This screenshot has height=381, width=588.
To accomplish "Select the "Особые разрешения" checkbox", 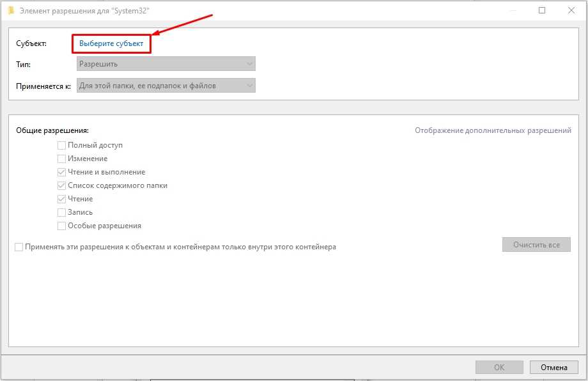I will tap(62, 226).
